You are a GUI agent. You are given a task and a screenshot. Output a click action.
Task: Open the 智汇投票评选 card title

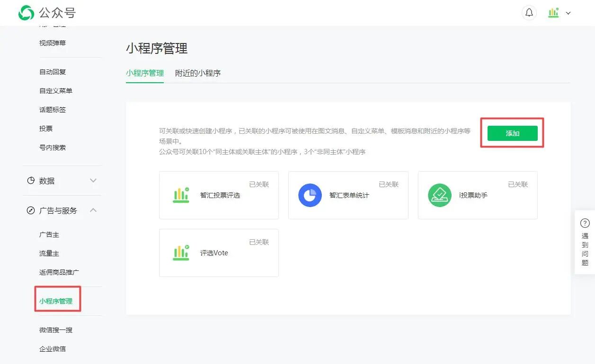[x=220, y=195]
